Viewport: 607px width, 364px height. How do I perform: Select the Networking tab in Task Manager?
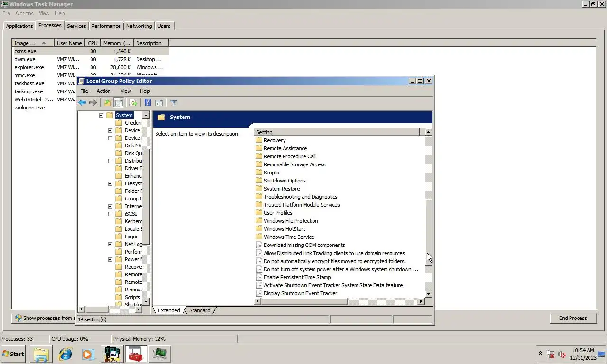click(x=139, y=26)
